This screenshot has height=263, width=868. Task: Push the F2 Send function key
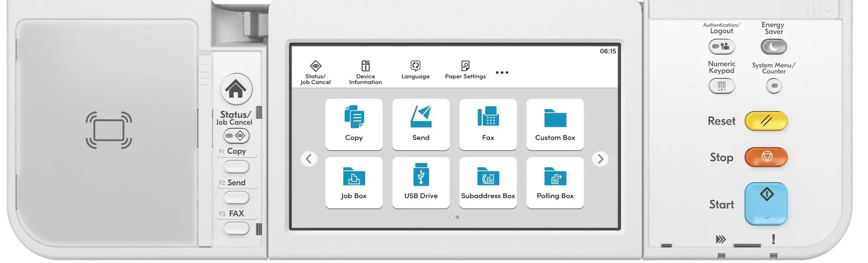pyautogui.click(x=236, y=198)
